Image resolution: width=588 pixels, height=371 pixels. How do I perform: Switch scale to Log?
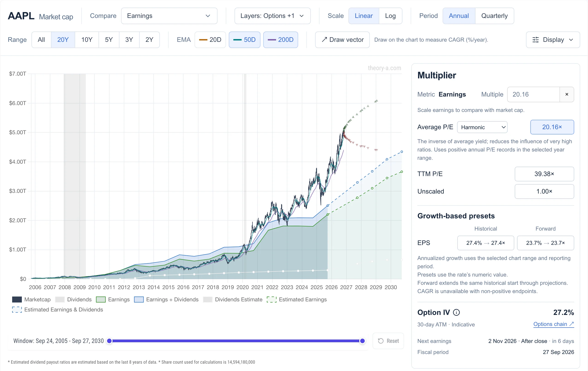pos(390,16)
